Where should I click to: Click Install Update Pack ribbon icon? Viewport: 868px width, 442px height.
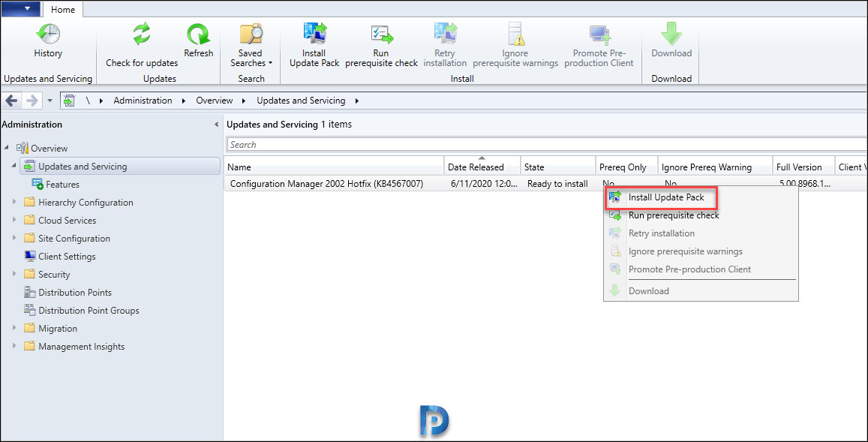point(314,46)
